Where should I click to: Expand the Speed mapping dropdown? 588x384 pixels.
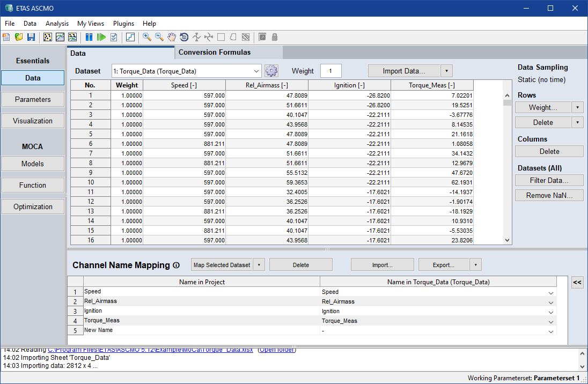click(551, 293)
